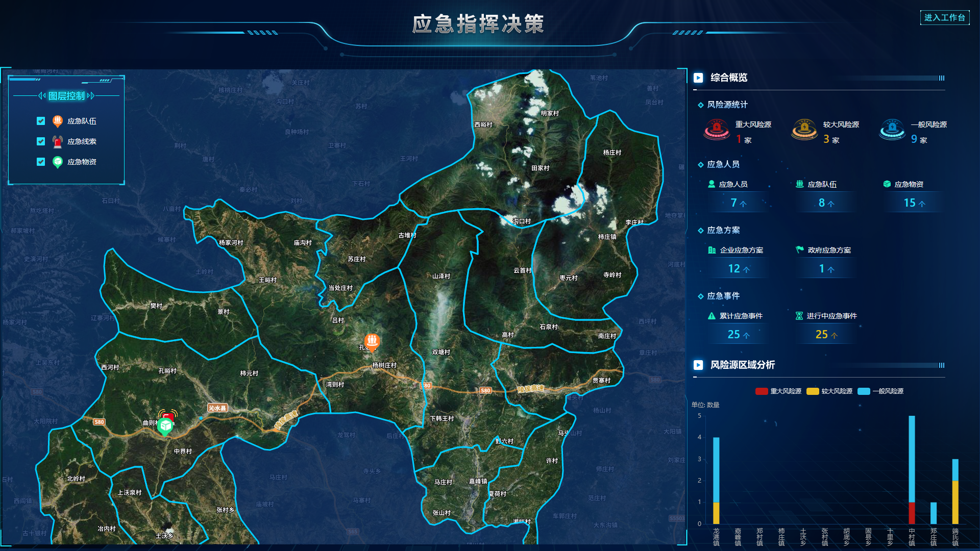Click the 累计应急事件 warning triangle icon
This screenshot has height=551, width=980.
(x=712, y=316)
